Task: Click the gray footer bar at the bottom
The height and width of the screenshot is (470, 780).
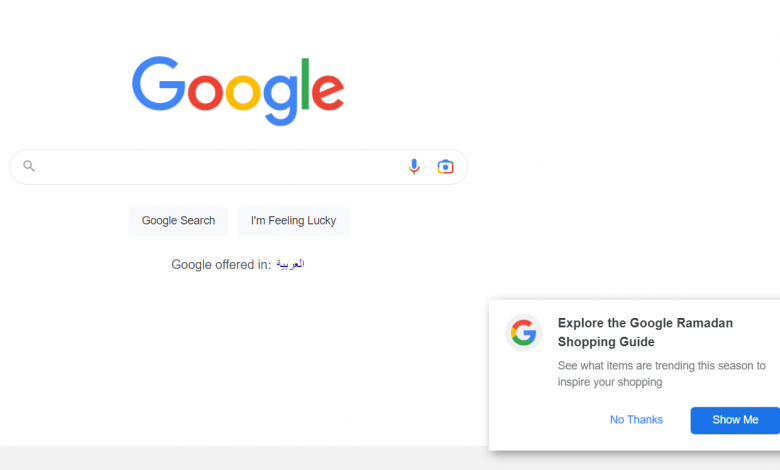Action: 240,458
